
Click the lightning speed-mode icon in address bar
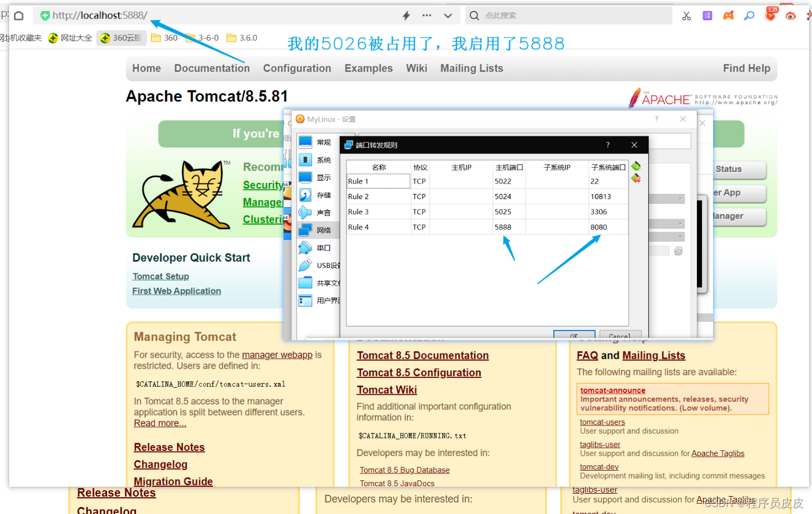(x=406, y=16)
